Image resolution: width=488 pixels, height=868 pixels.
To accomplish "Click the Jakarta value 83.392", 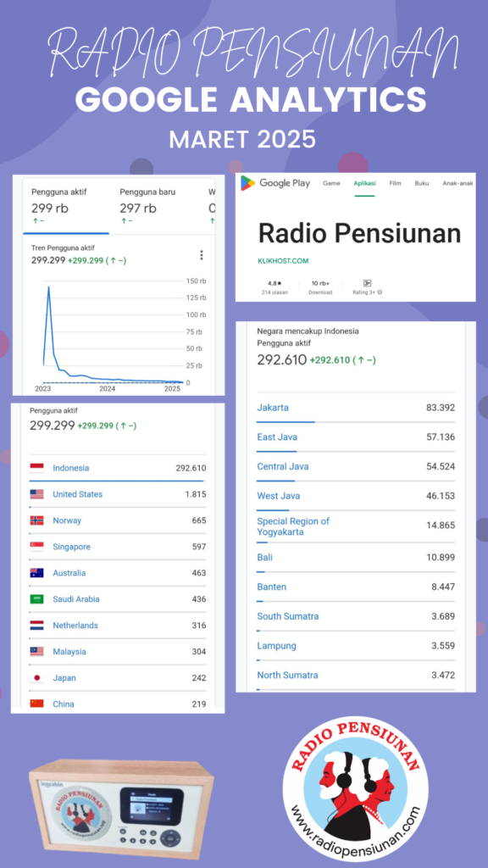I will pos(441,408).
